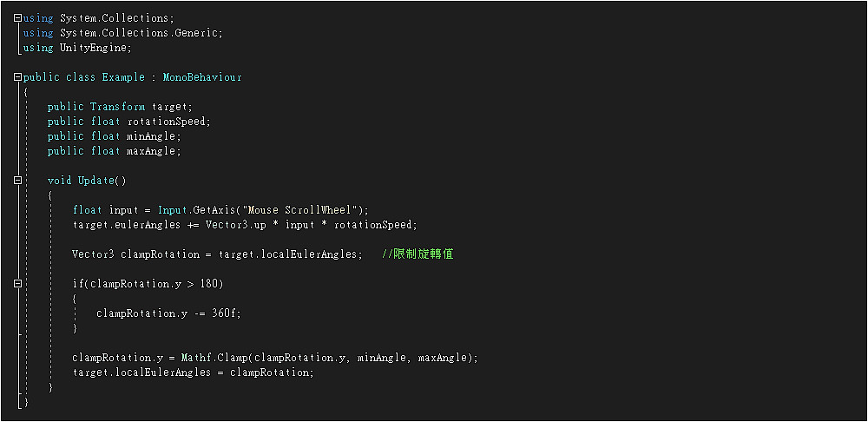Image resolution: width=868 pixels, height=422 pixels.
Task: Collapse the if clampRotation.y block
Action: pyautogui.click(x=17, y=284)
